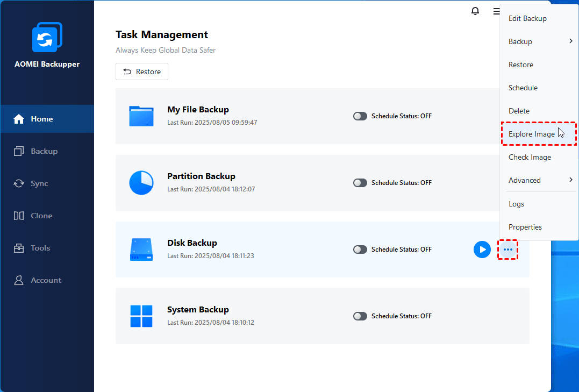Choose Check Image in the menu
Screen dimensions: 579x392
[530, 157]
